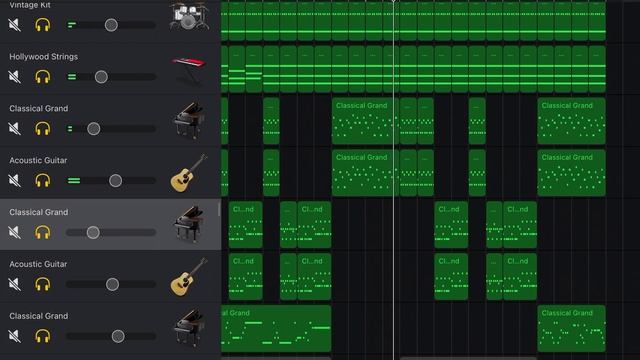Click the white playhead line in timeline
The image size is (640, 360).
(393, 180)
